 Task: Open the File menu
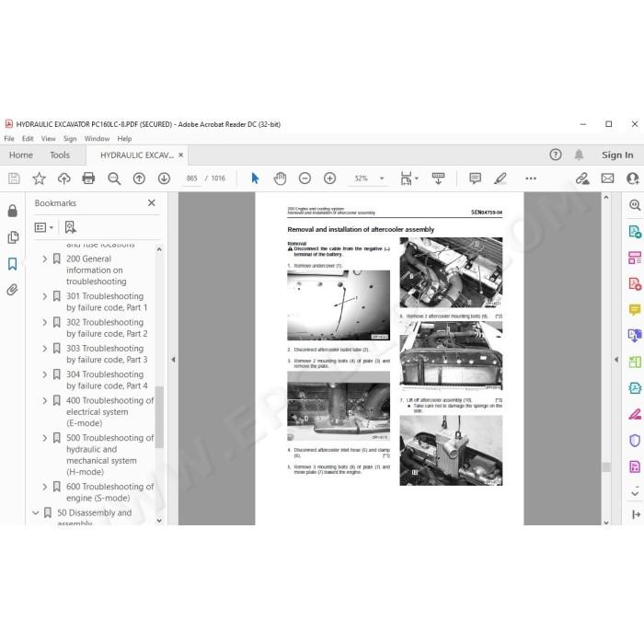(9, 139)
